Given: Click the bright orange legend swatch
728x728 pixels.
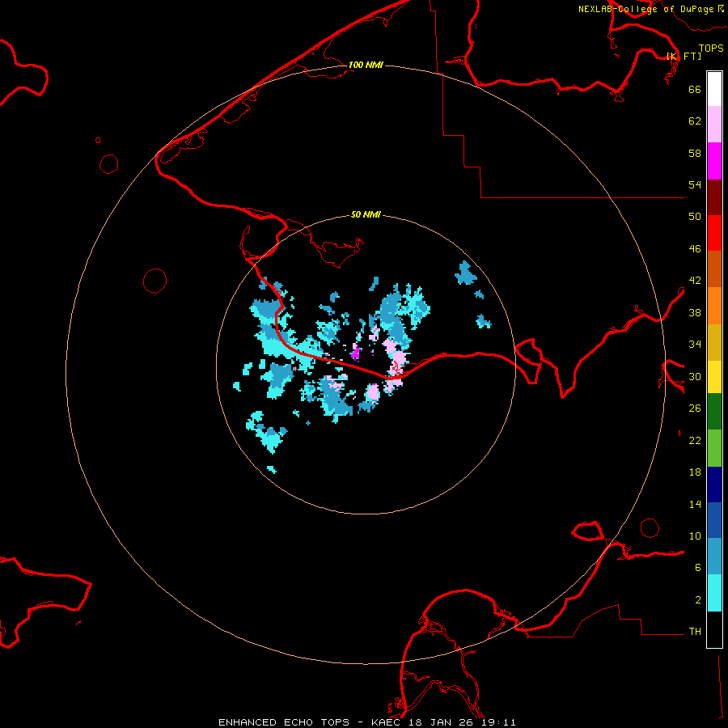Looking at the screenshot, I should click(714, 306).
